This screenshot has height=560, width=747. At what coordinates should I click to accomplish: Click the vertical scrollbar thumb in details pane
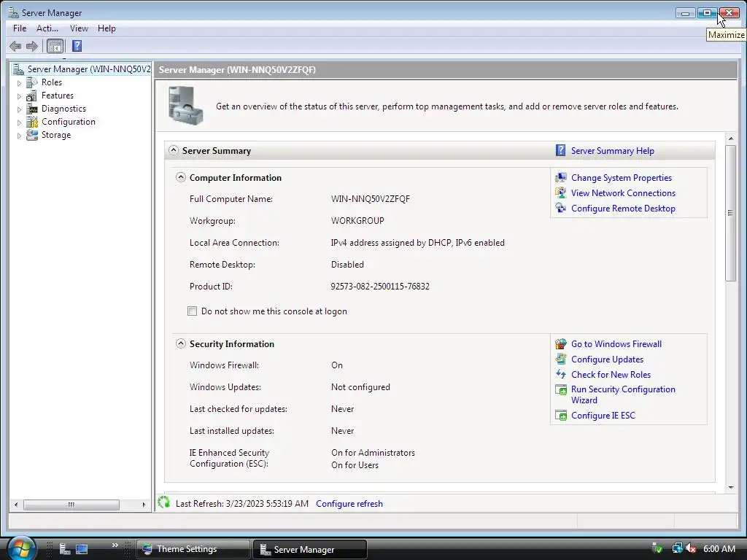[x=730, y=213]
